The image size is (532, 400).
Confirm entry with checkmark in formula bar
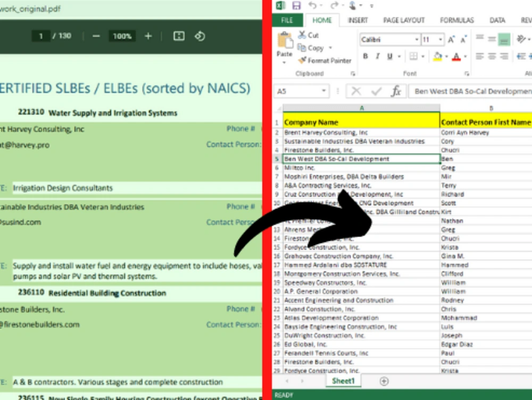376,91
